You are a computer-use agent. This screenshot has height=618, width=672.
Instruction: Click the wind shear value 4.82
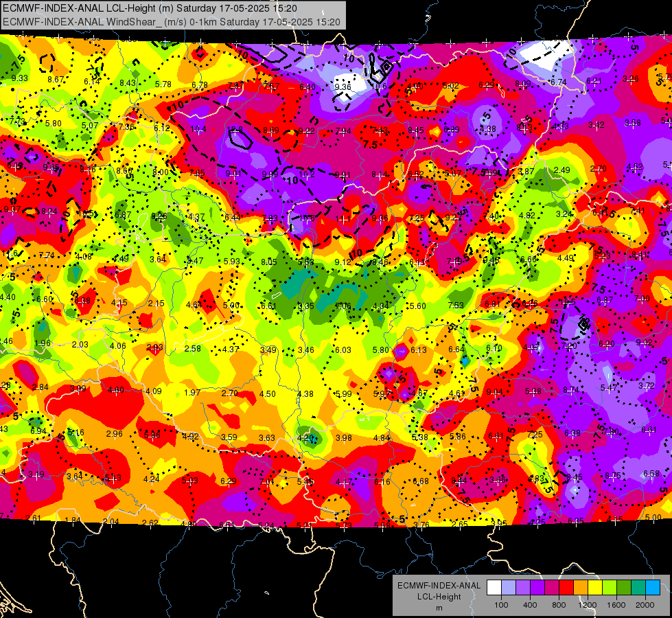(x=526, y=216)
